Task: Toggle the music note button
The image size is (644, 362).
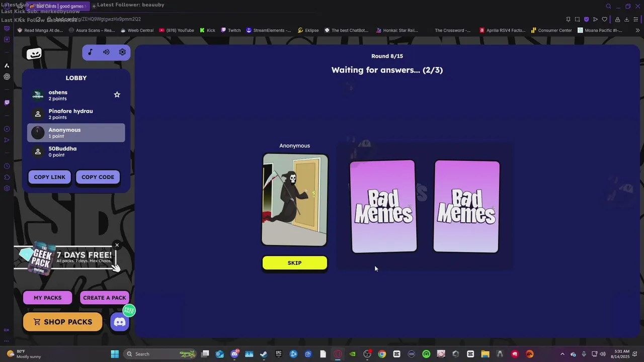Action: tap(90, 52)
